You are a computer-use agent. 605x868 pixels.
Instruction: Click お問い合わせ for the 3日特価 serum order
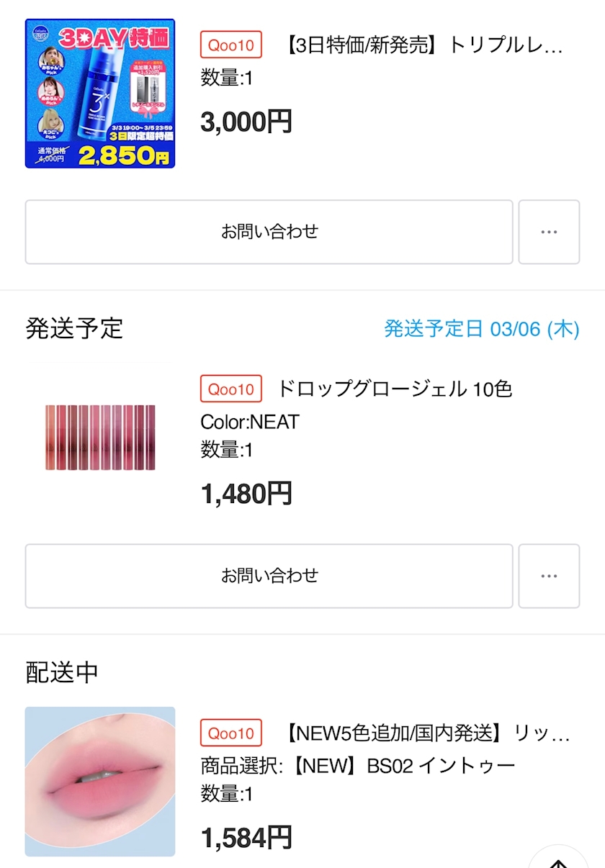[x=269, y=232]
